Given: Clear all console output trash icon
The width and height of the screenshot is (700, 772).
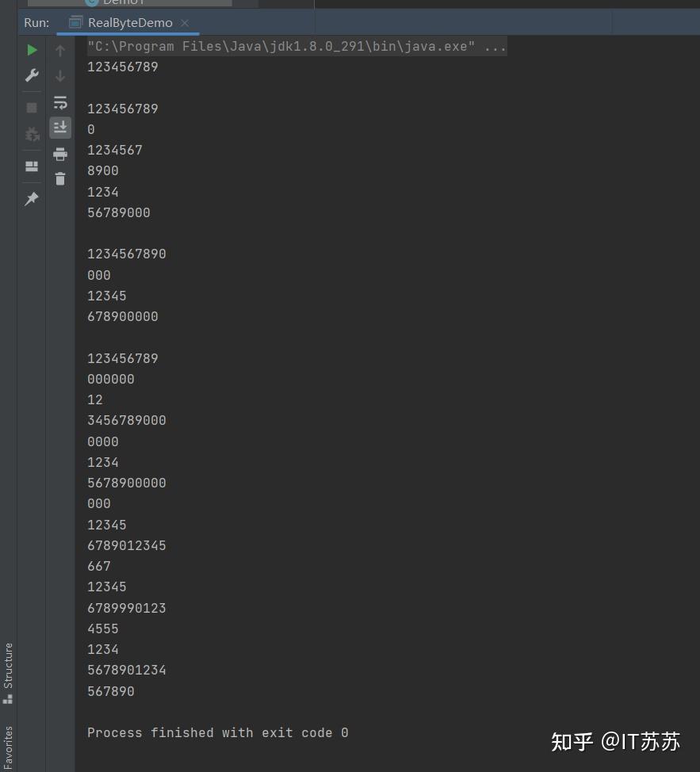Looking at the screenshot, I should (60, 178).
